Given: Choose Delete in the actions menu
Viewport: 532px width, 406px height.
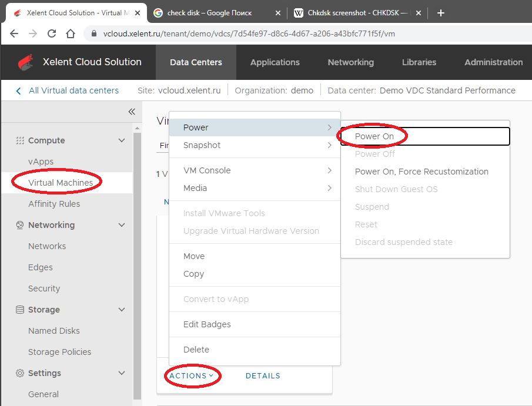Looking at the screenshot, I should (x=255, y=350).
